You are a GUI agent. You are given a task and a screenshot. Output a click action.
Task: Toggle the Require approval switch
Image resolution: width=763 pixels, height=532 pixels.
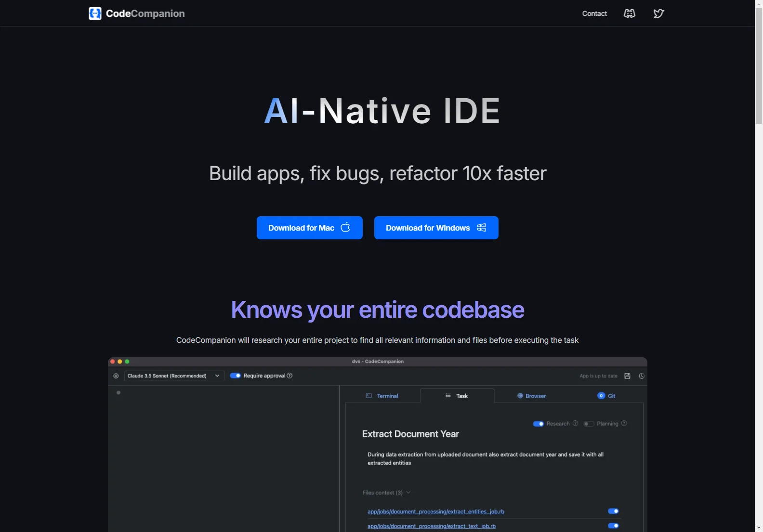235,376
